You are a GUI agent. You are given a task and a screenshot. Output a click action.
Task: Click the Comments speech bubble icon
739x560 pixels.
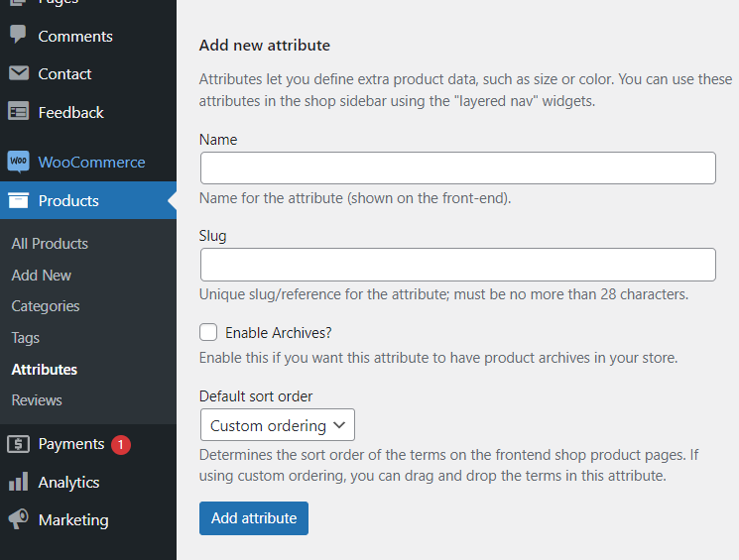tap(18, 35)
